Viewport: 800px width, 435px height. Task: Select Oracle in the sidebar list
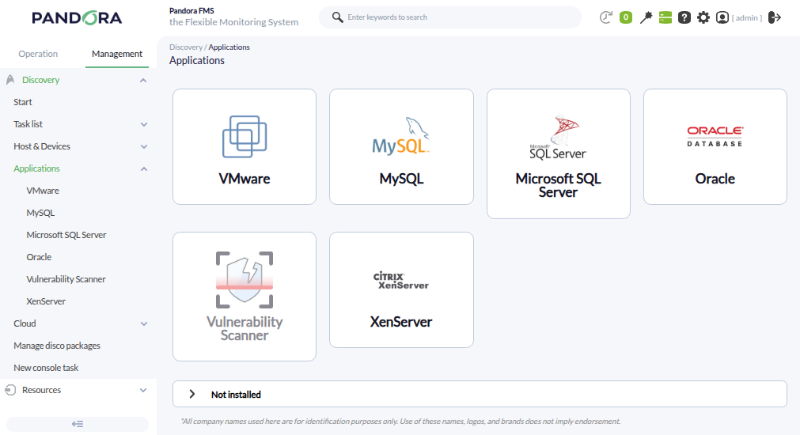tap(39, 257)
